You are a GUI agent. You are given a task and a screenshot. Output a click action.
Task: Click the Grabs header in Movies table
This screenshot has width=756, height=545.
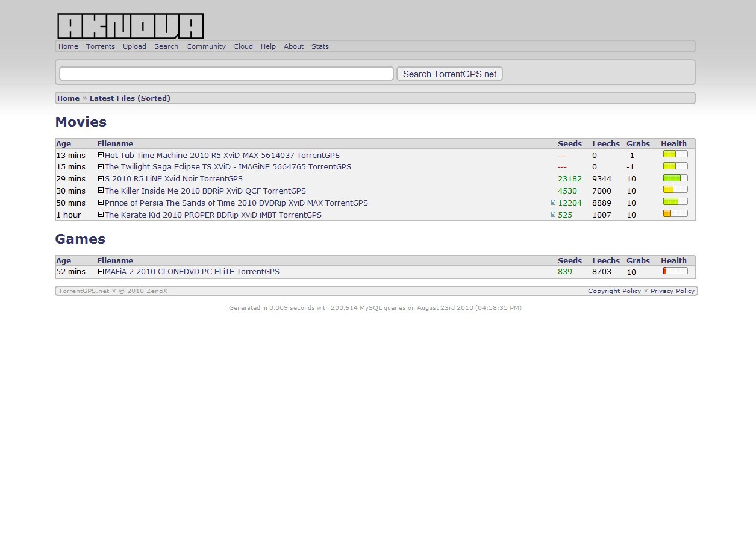[638, 143]
